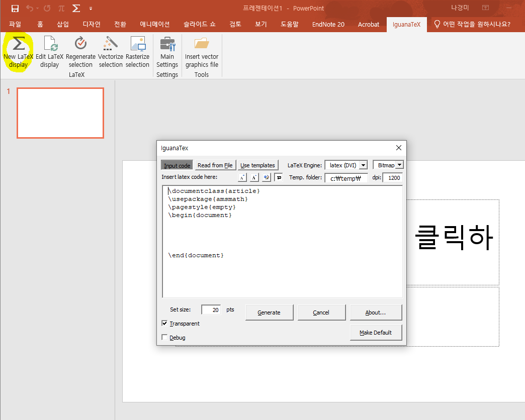Click the lightbulb tell-me icon
The image size is (525, 420).
pyautogui.click(x=437, y=24)
